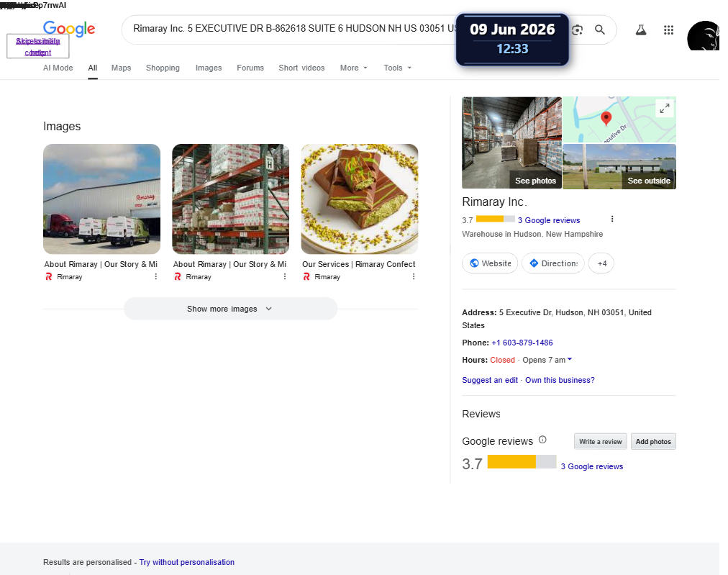This screenshot has width=728, height=575.
Task: Switch to the Maps tab
Action: click(121, 68)
